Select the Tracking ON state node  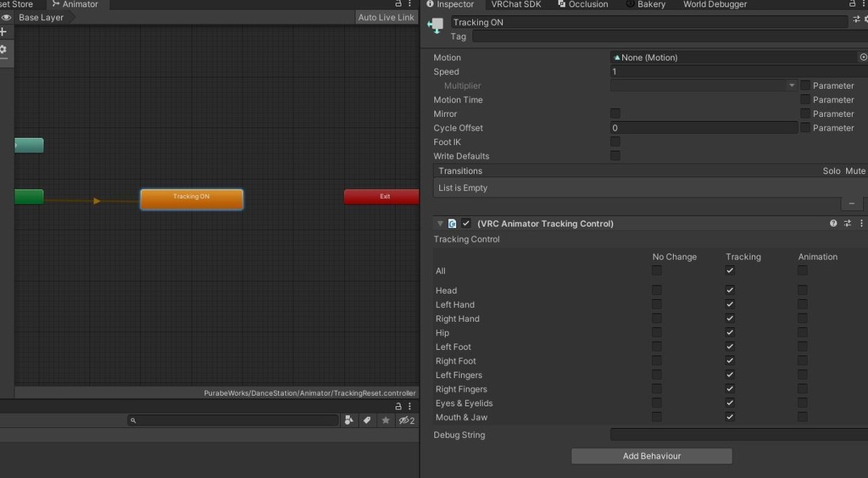(x=192, y=199)
